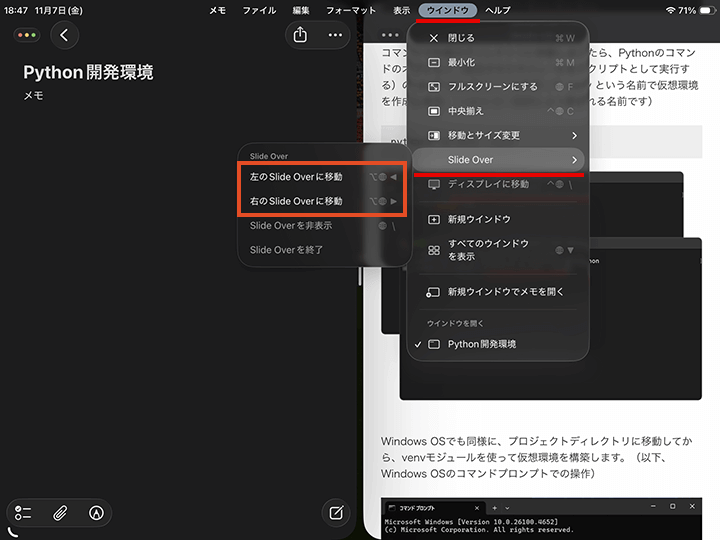
Task: Click the コマンドプロンプト tab title
Action: [417, 508]
